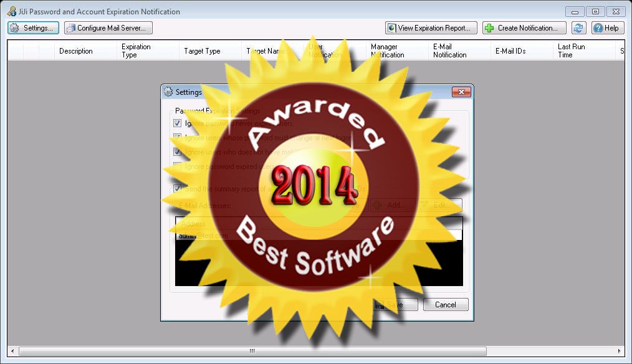This screenshot has height=364, width=632.
Task: Click the Target Type column header
Action: coord(211,50)
